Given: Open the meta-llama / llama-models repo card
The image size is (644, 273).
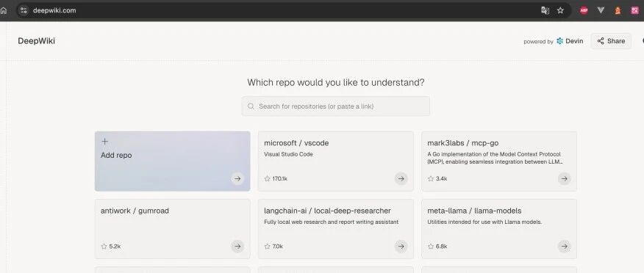Looking at the screenshot, I should click(499, 229).
